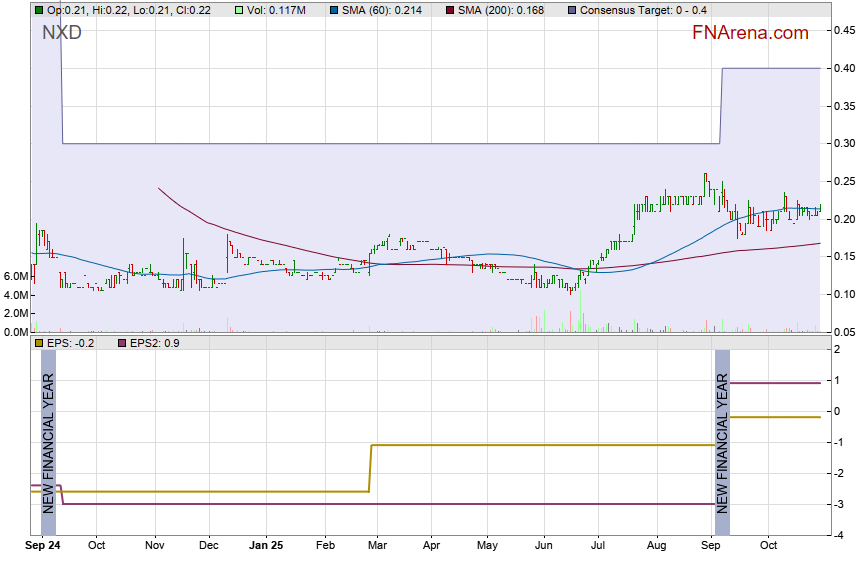Select the SMA (200): 0.168 legend text
The width and height of the screenshot is (859, 566).
point(507,10)
